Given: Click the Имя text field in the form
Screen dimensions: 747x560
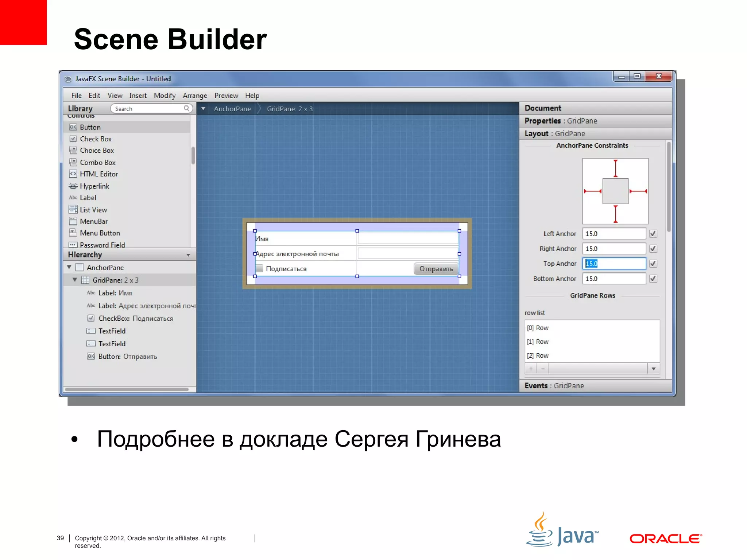Looking at the screenshot, I should click(408, 238).
